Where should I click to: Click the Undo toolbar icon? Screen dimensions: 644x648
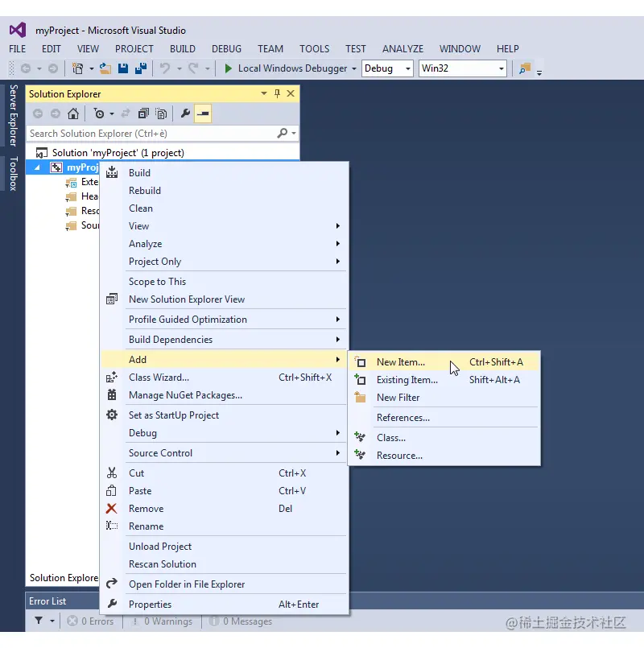tap(165, 68)
